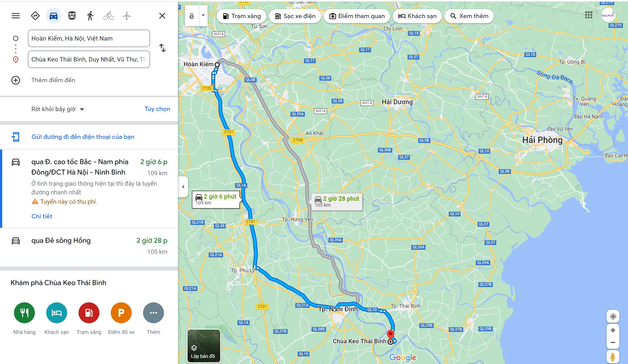This screenshot has height=364, width=628.
Task: Click the add destination plus icon
Action: (x=16, y=80)
